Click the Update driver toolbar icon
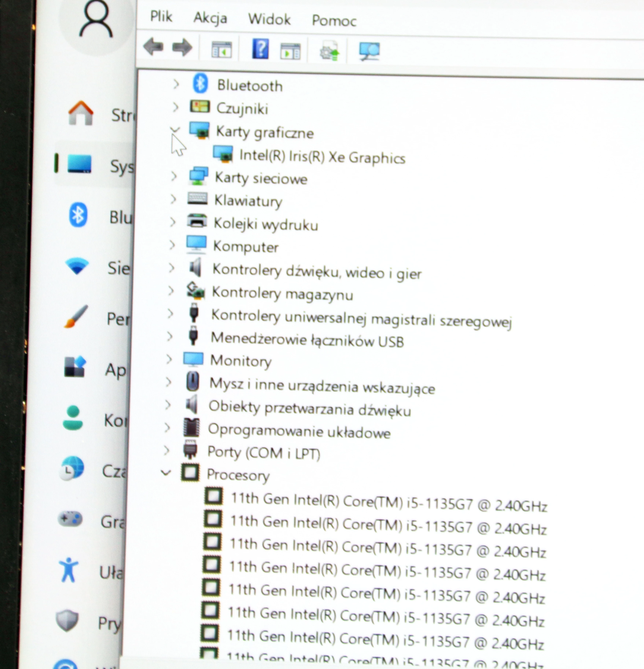 coord(330,51)
